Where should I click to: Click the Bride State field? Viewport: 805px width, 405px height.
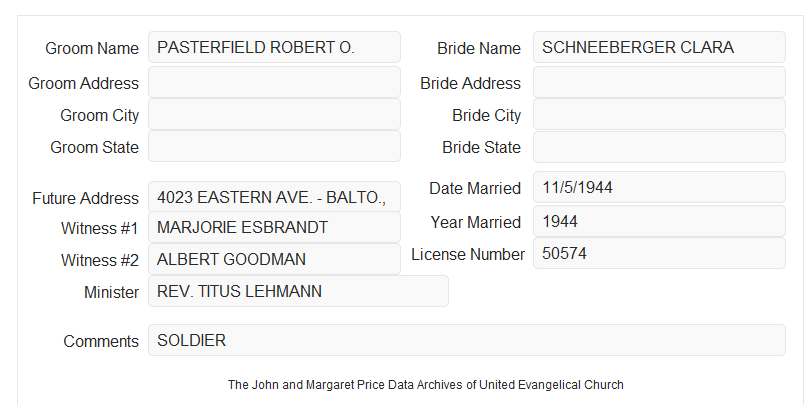click(x=659, y=147)
